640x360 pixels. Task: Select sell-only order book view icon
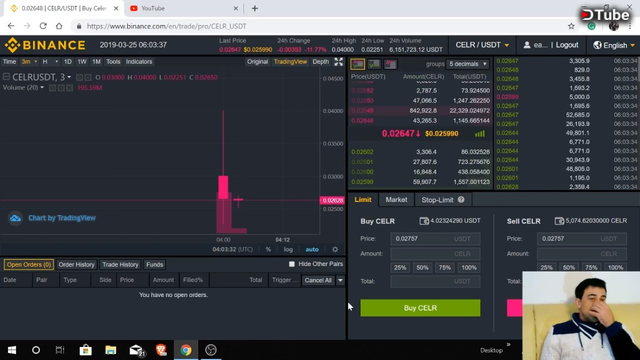(390, 64)
